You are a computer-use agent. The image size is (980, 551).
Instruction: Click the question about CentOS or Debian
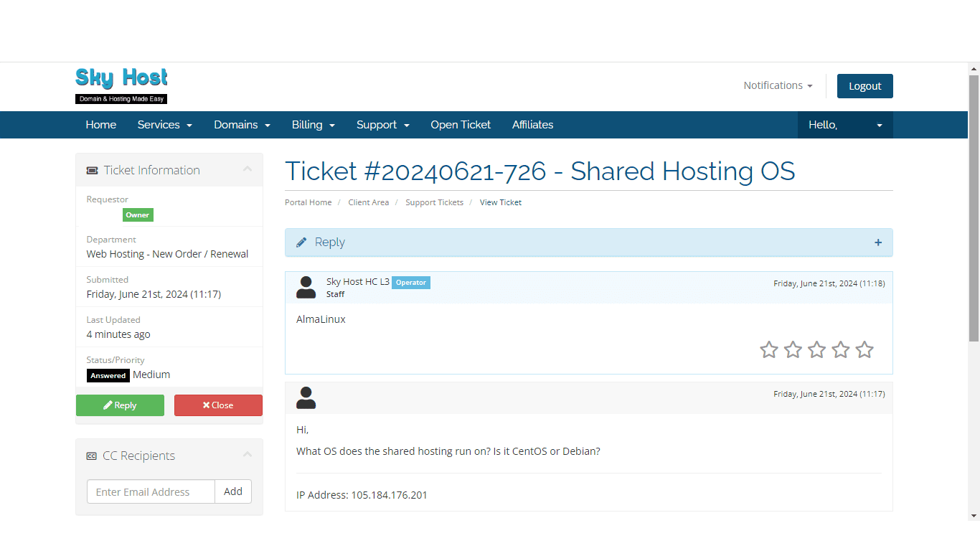[448, 451]
